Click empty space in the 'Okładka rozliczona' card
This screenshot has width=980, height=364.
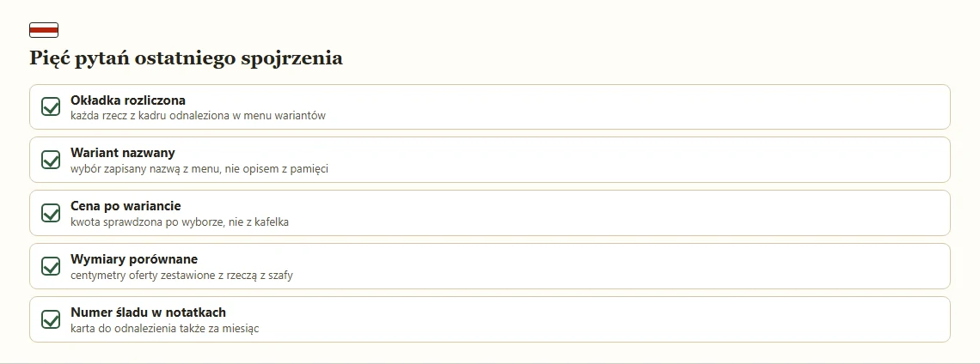[x=625, y=106]
